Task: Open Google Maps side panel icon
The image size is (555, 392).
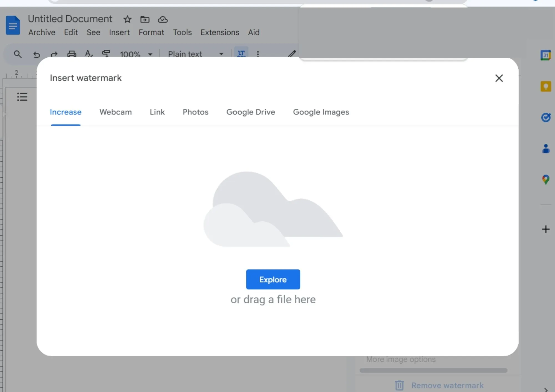Action: click(x=546, y=180)
